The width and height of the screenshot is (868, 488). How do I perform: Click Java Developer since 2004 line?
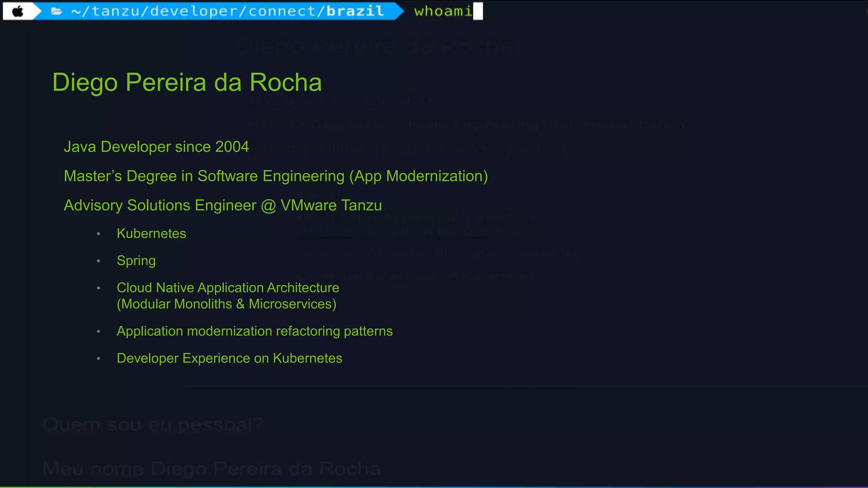(156, 147)
